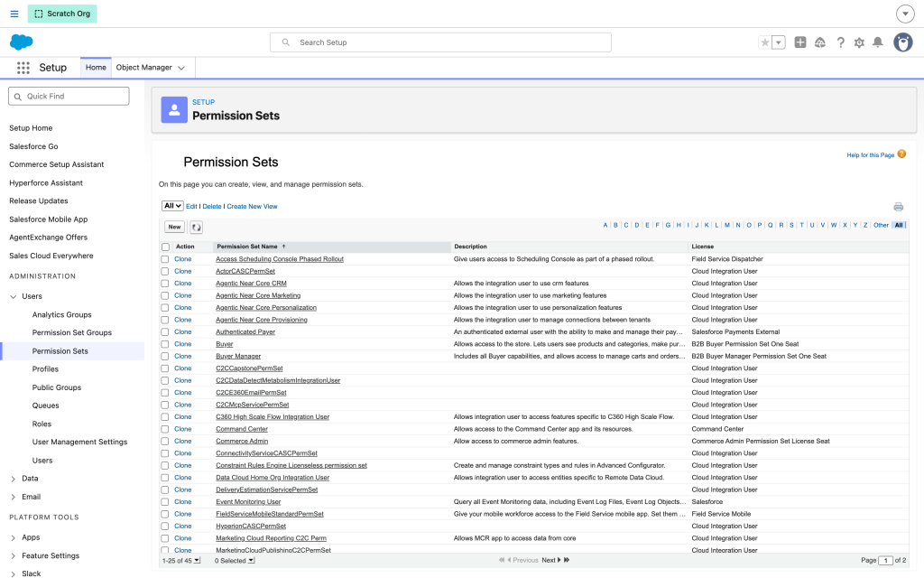The image size is (924, 578).
Task: Check the Buyer Manager row checkbox
Action: click(165, 356)
